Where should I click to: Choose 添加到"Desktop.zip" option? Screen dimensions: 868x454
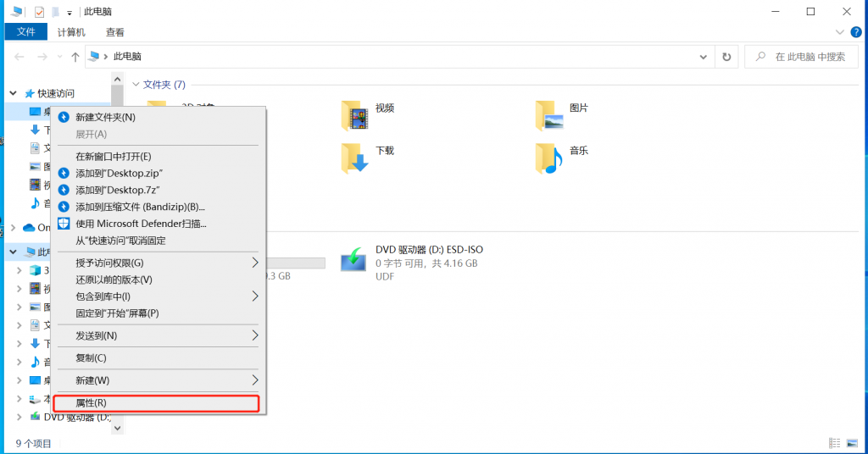pos(157,173)
